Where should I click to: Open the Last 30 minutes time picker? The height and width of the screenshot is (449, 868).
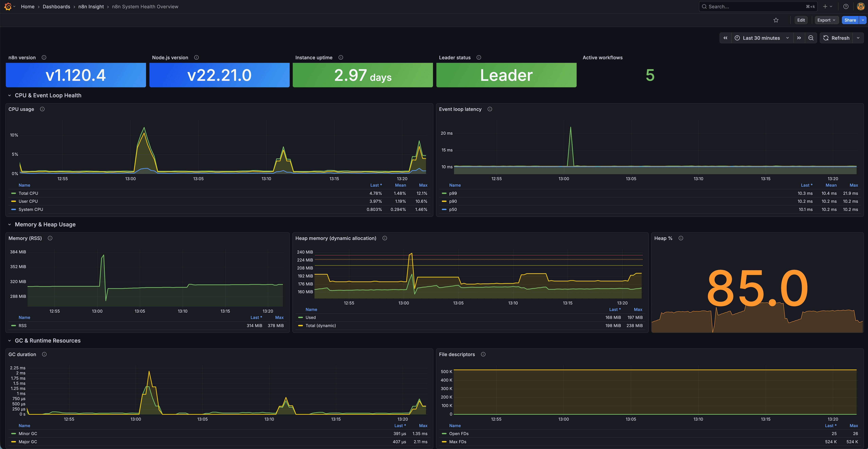761,38
